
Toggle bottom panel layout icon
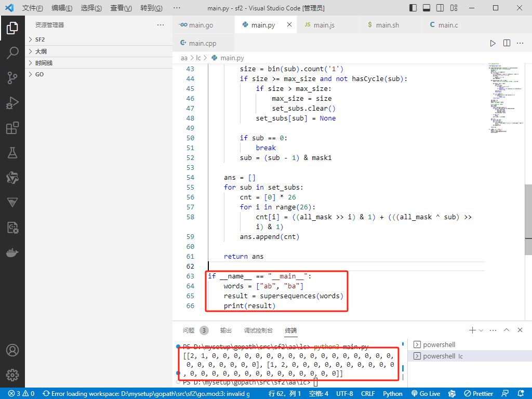click(x=427, y=8)
